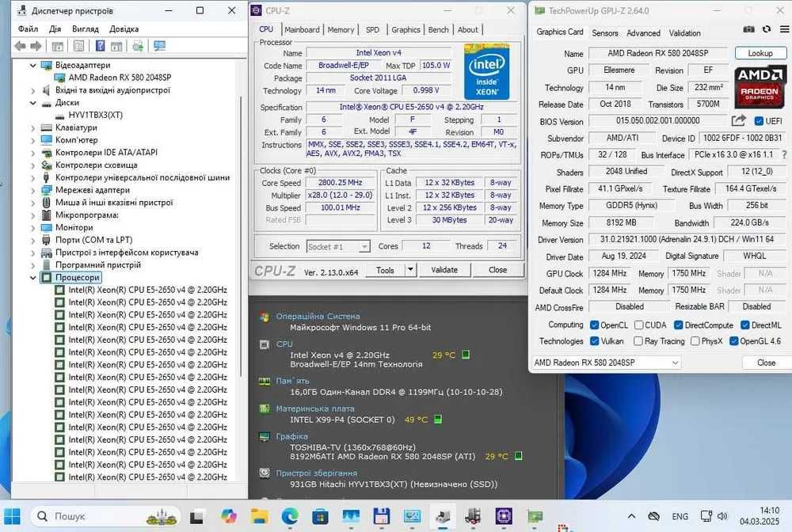Switch to the Sensors tab in GPU-Z
792x532 pixels.
click(x=604, y=32)
